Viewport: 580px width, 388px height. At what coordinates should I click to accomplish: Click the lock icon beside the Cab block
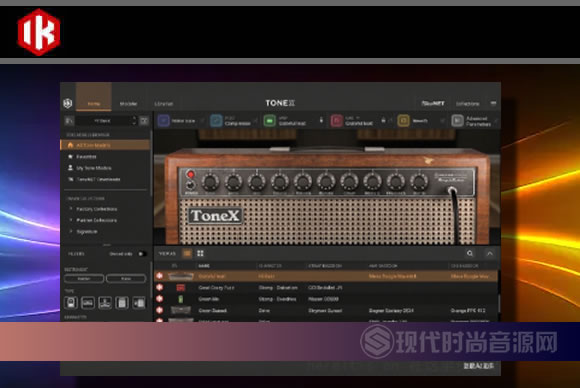point(383,120)
